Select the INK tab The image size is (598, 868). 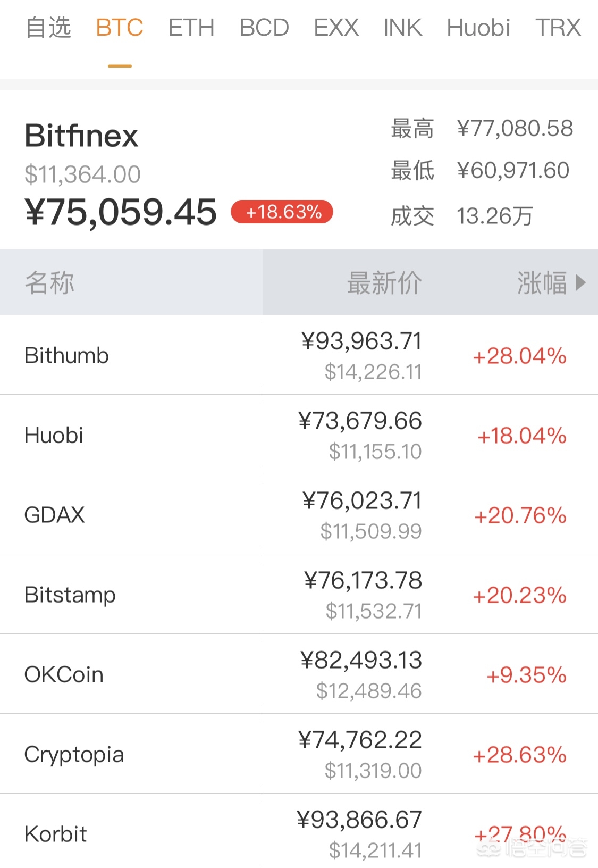(x=402, y=28)
